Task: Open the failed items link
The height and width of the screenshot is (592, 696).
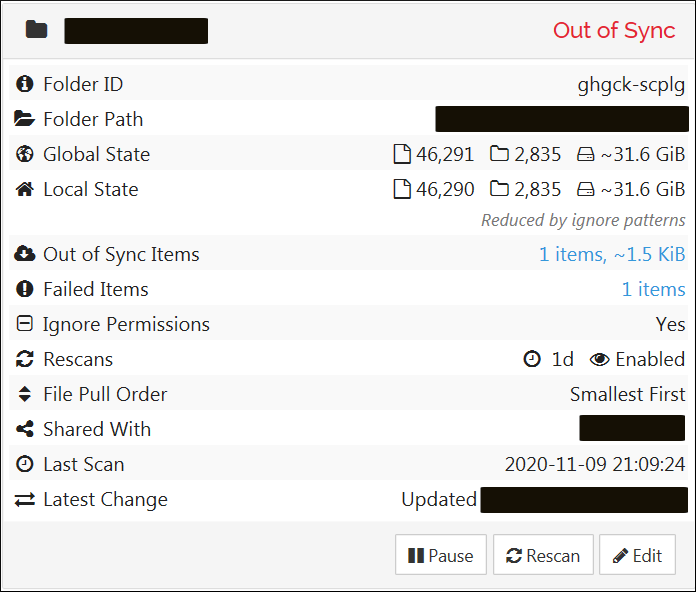Action: tap(653, 290)
